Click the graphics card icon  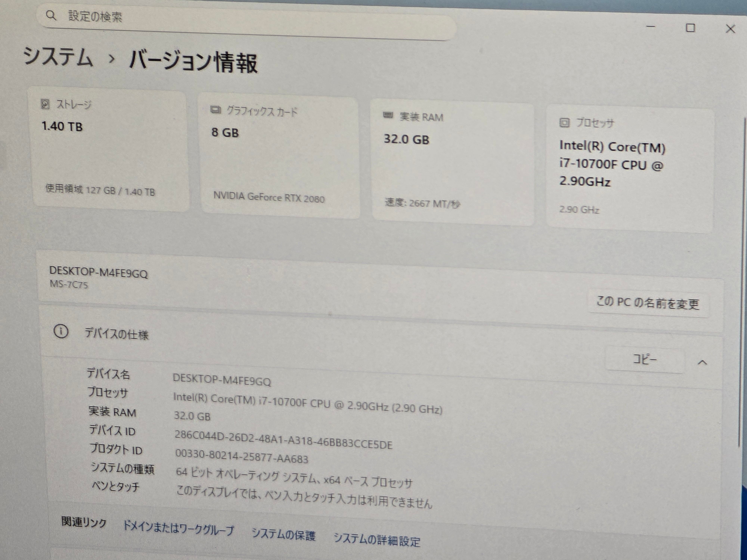[216, 110]
